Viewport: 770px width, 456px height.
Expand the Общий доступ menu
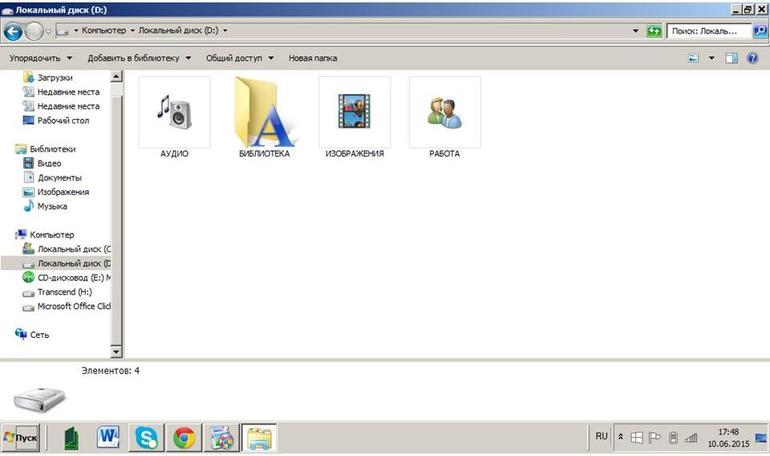click(x=240, y=58)
